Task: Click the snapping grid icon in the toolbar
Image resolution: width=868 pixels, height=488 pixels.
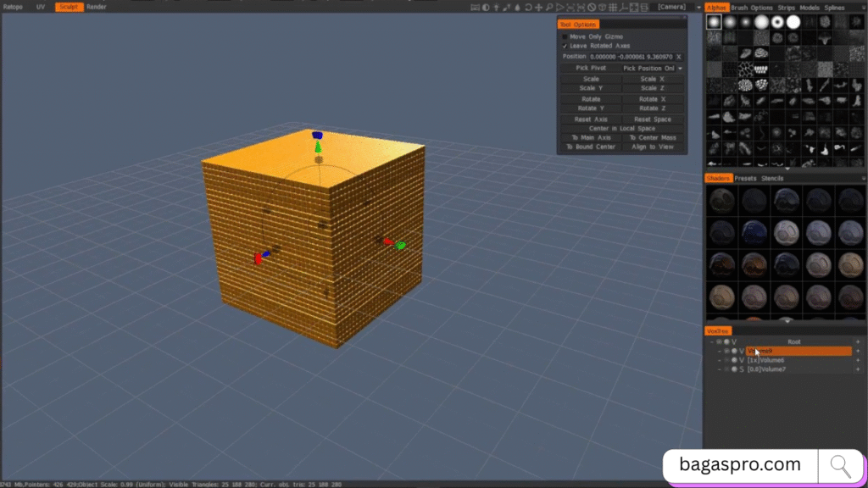Action: 614,7
